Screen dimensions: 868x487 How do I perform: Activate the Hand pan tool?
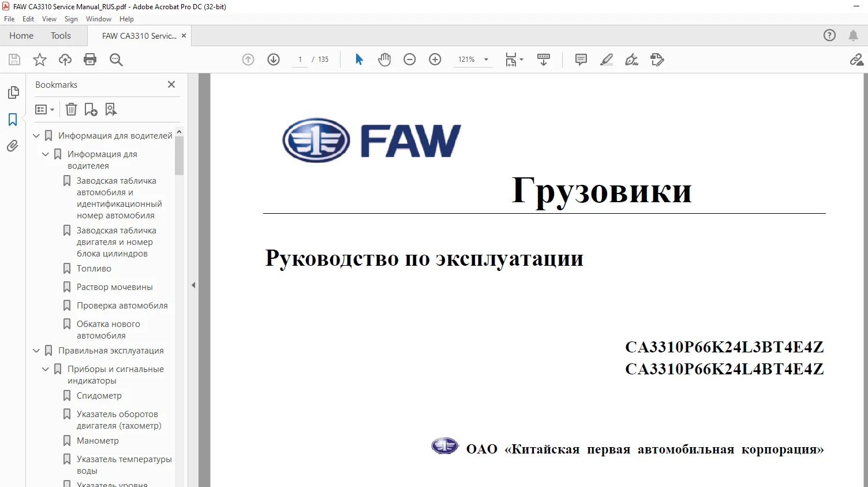(384, 60)
